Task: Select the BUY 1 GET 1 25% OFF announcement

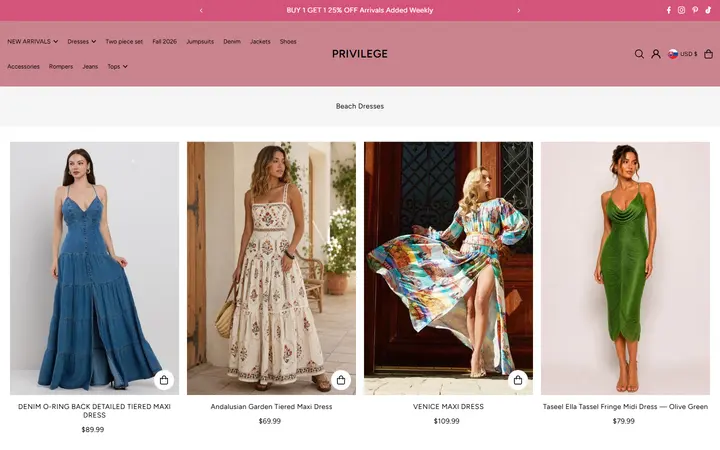Action: point(360,10)
